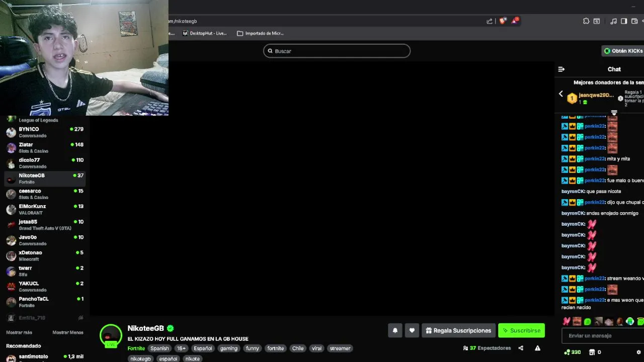Select the nikotegb tag
644x362 pixels.
click(x=140, y=359)
